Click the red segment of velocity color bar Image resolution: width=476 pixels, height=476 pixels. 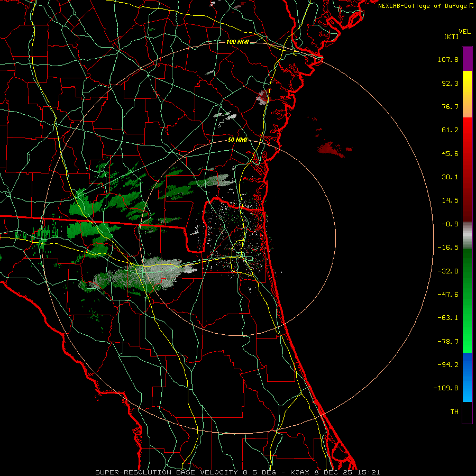click(x=467, y=169)
